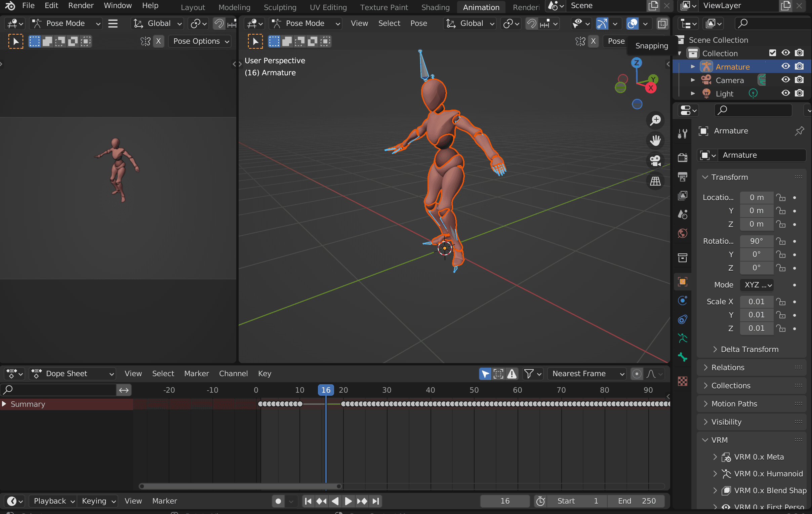Open the World properties globe icon
This screenshot has height=514, width=812.
pos(683,233)
